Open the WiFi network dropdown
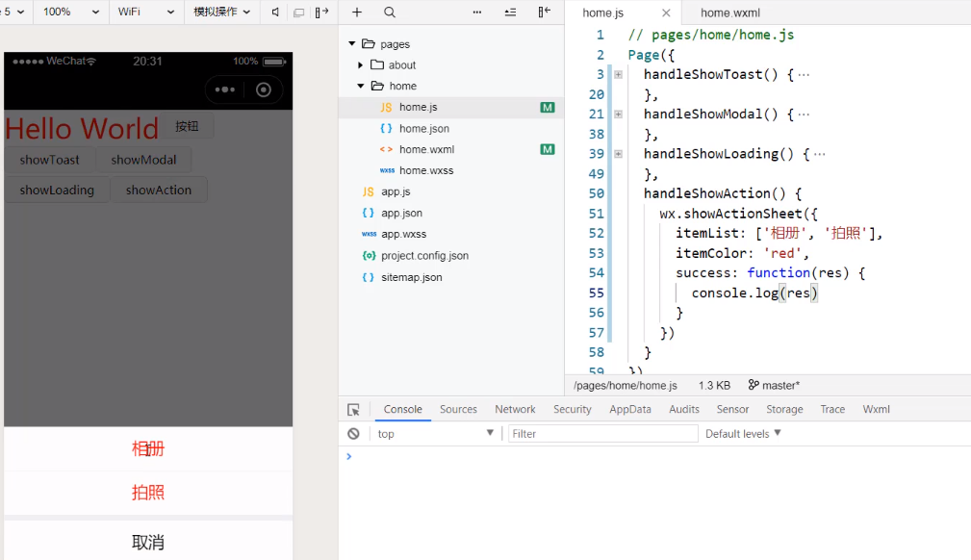This screenshot has width=971, height=560. point(146,12)
